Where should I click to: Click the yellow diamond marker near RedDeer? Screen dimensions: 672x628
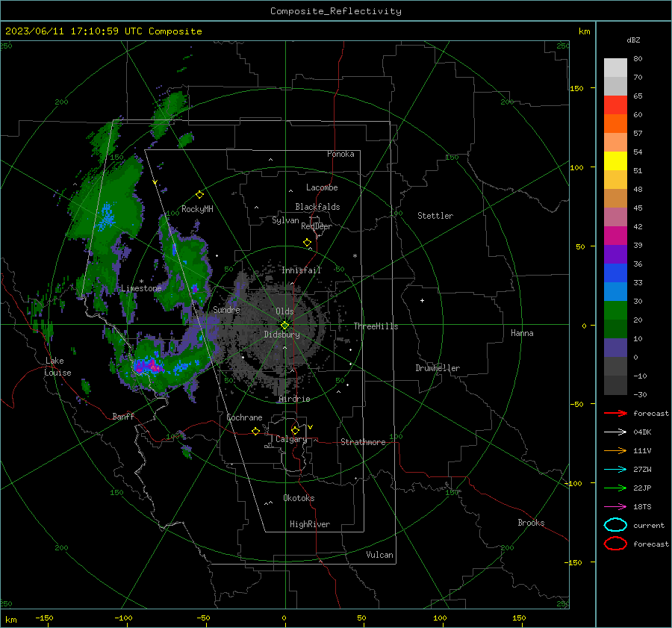click(x=307, y=243)
